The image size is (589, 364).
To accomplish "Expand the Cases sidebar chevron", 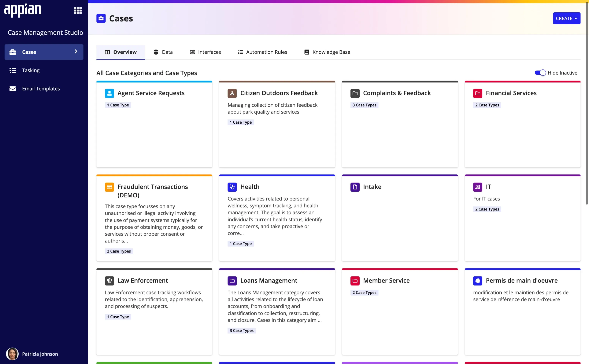I will click(x=76, y=52).
